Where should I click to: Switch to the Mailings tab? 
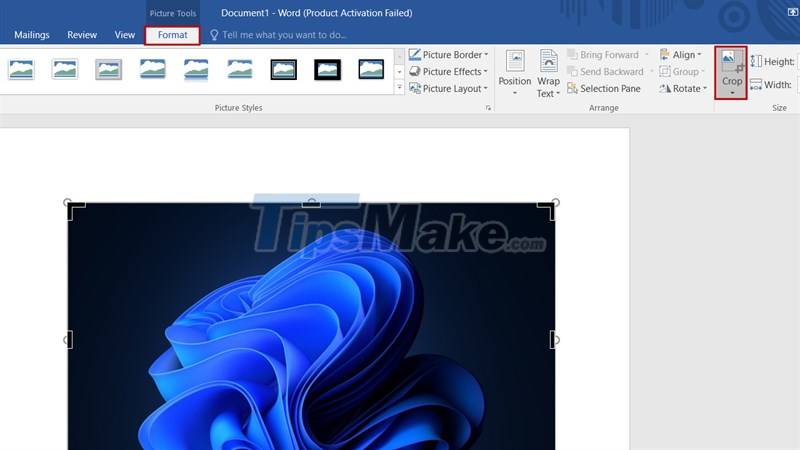click(x=32, y=35)
